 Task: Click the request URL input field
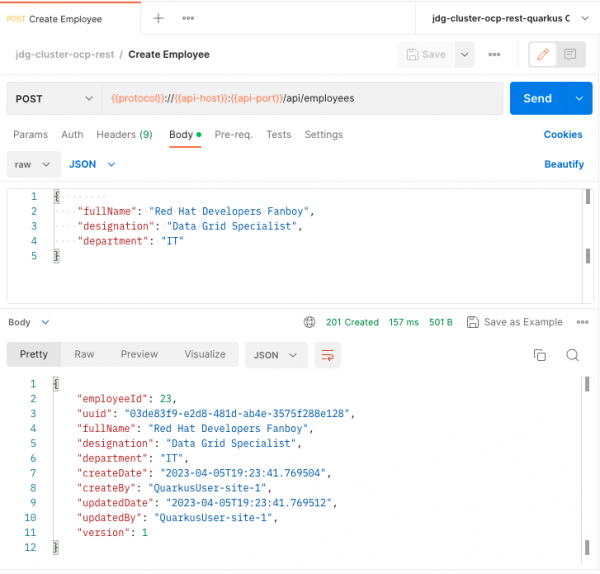(x=300, y=99)
